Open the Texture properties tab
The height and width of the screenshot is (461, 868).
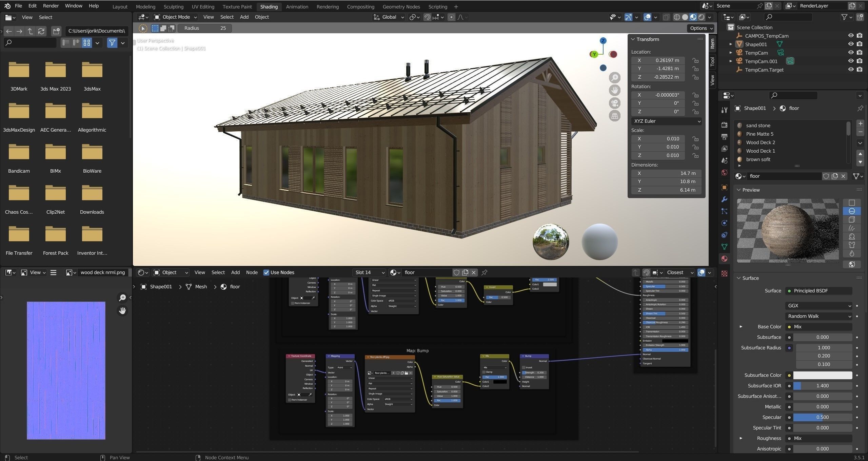724,274
